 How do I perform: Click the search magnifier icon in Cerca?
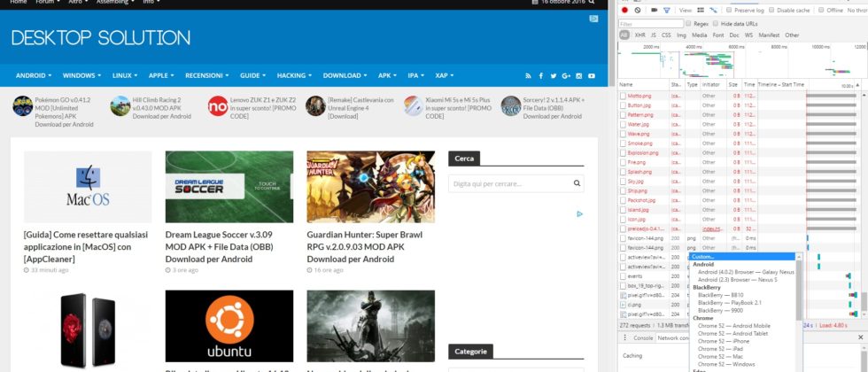click(x=577, y=183)
